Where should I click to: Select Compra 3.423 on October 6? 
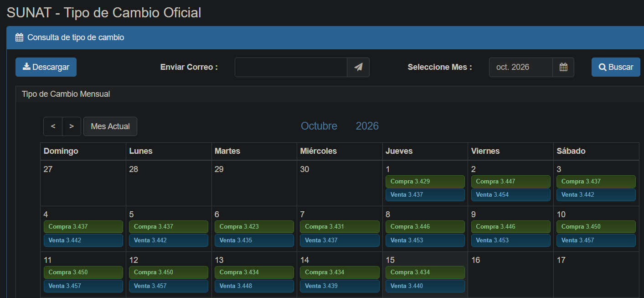point(254,227)
